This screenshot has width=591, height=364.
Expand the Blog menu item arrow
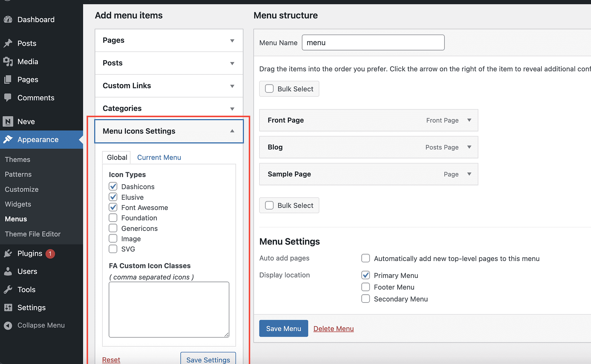click(x=469, y=147)
